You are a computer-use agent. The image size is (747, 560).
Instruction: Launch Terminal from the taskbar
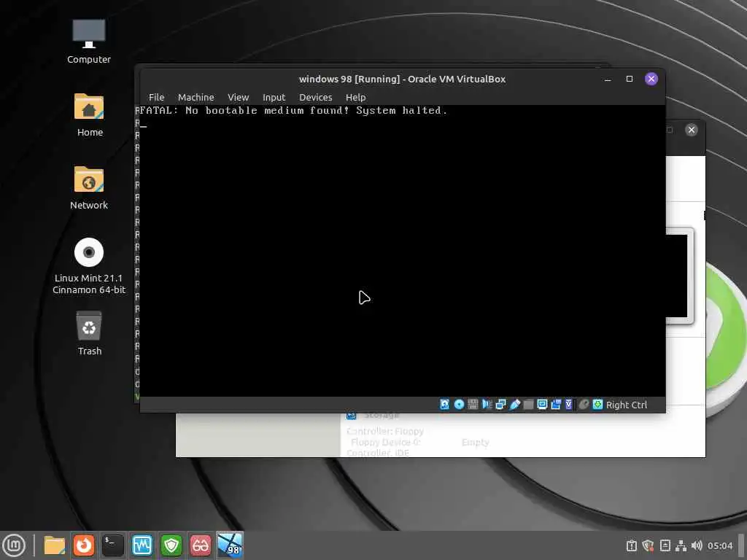point(113,545)
